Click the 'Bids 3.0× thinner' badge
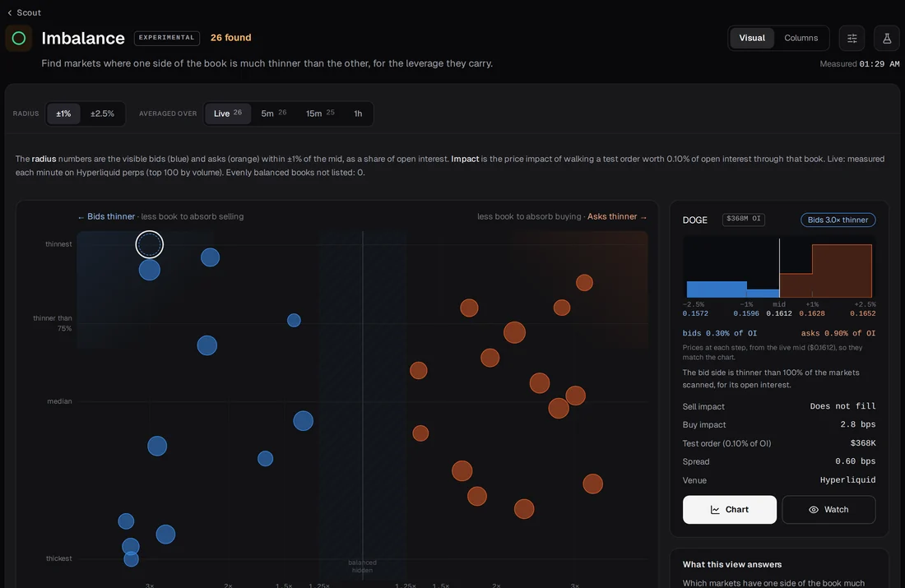 pos(838,220)
